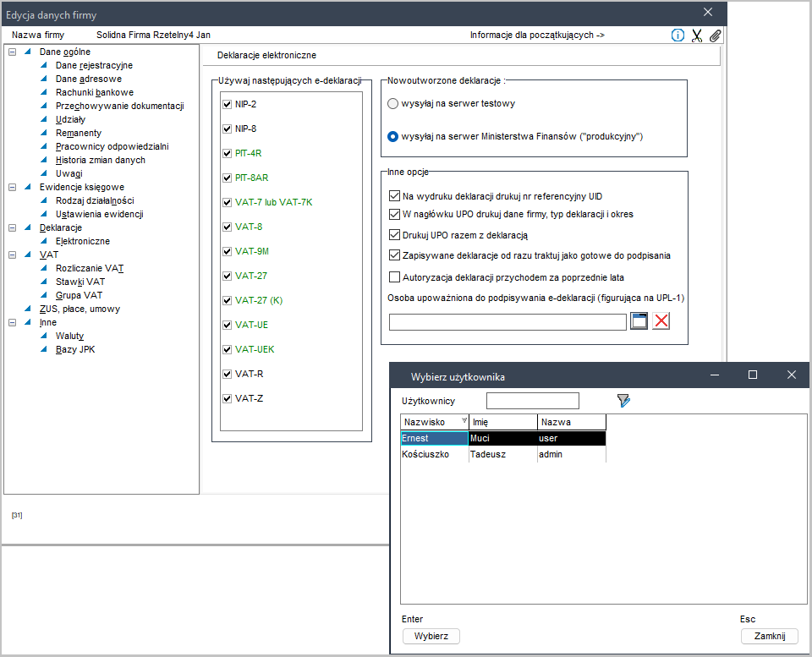Uncheck 'Drukuj UPO razem z deklaracją'
The width and height of the screenshot is (812, 657).
coord(395,235)
